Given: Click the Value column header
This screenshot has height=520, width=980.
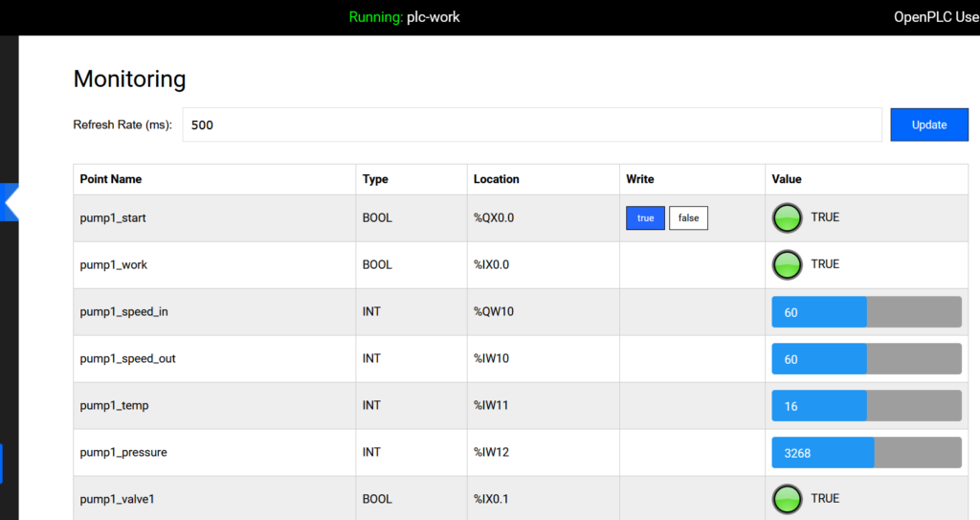Looking at the screenshot, I should [787, 179].
